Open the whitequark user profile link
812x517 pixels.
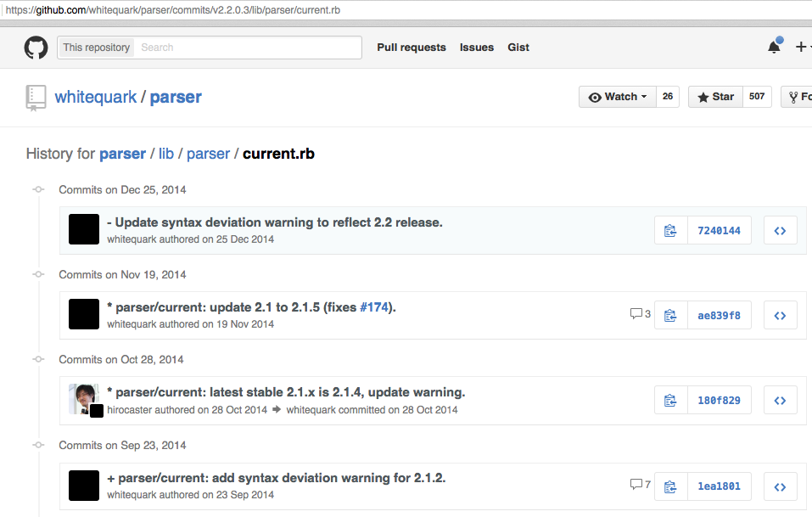[x=95, y=97]
